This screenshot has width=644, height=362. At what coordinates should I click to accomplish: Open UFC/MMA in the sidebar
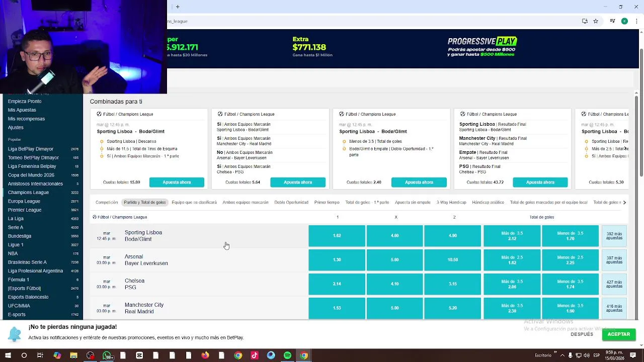coord(19,306)
